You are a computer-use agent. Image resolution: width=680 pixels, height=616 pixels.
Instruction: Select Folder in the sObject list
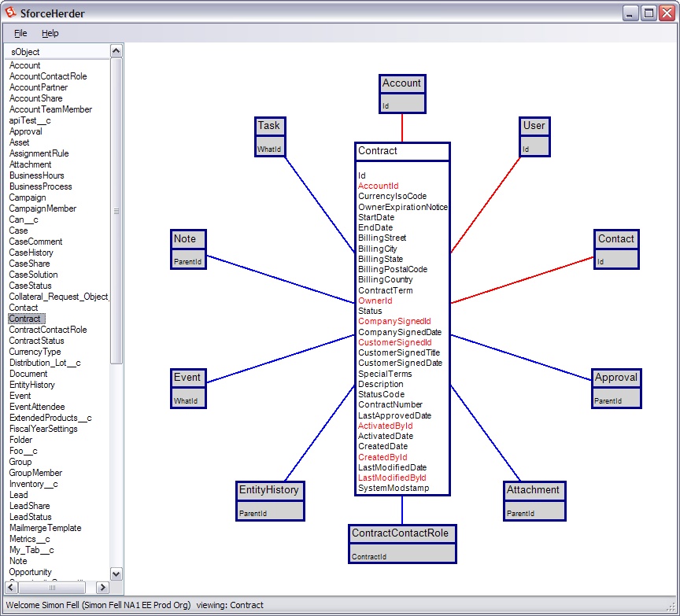pos(20,440)
